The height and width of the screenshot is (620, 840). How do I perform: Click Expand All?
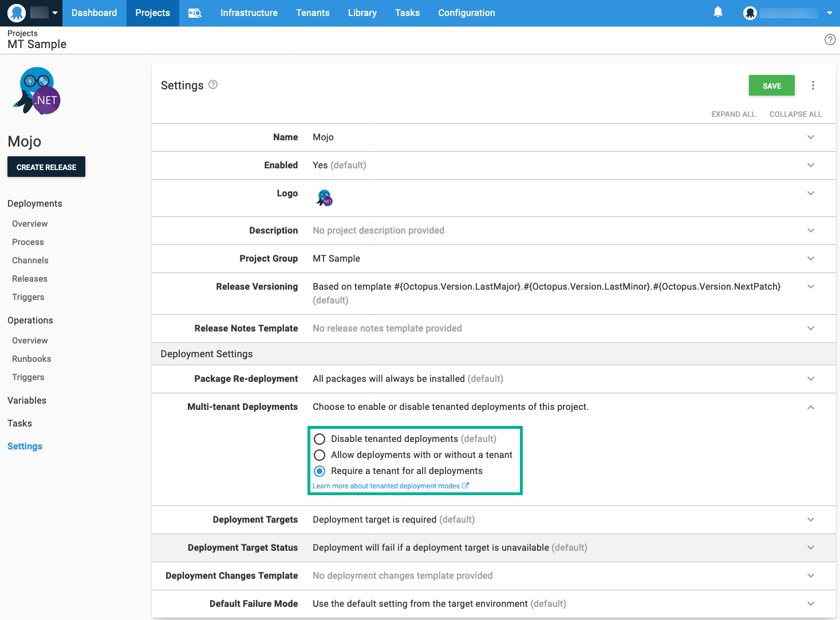tap(733, 114)
